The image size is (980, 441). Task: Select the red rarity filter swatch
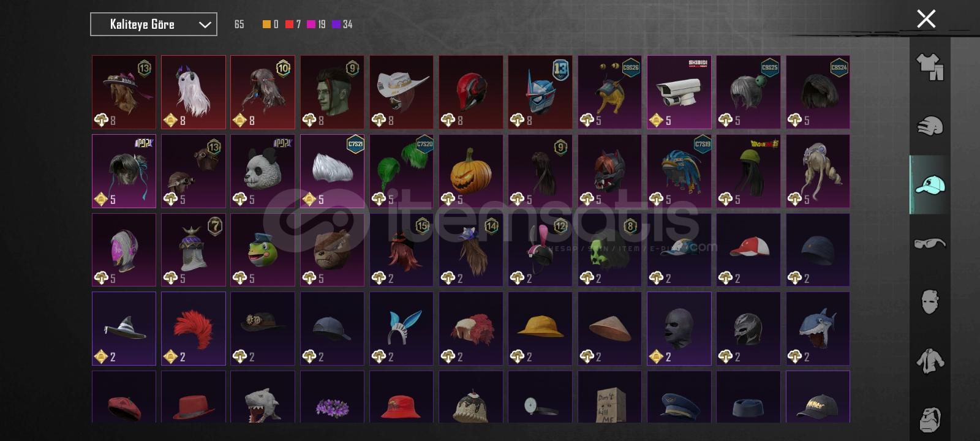tap(289, 24)
